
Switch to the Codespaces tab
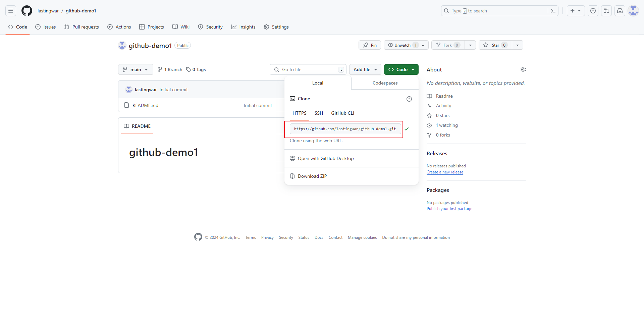[x=385, y=83]
